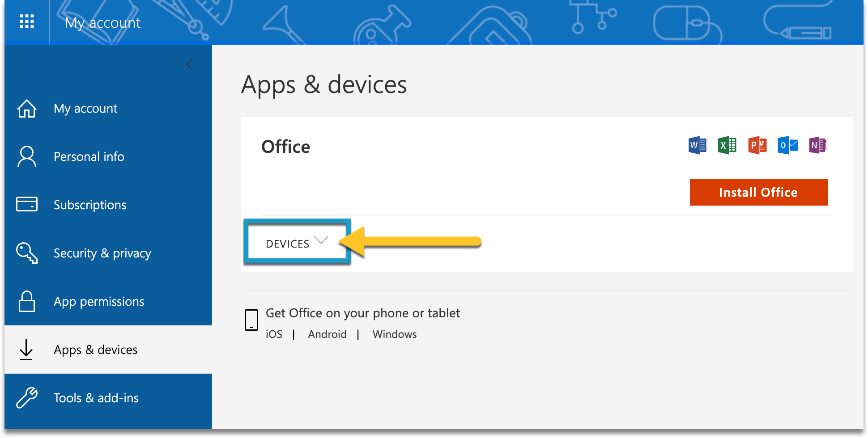Screen dimensions: 868x438
Task: Click the Word app icon
Action: pos(697,145)
